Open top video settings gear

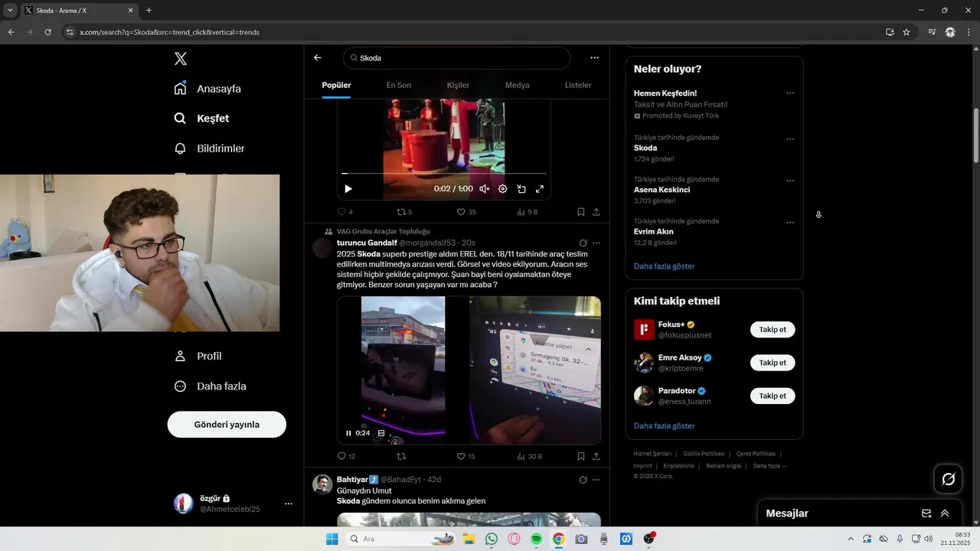pos(502,188)
